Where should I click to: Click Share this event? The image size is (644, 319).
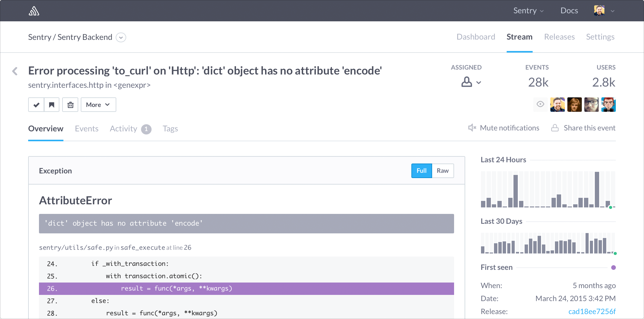click(x=590, y=128)
